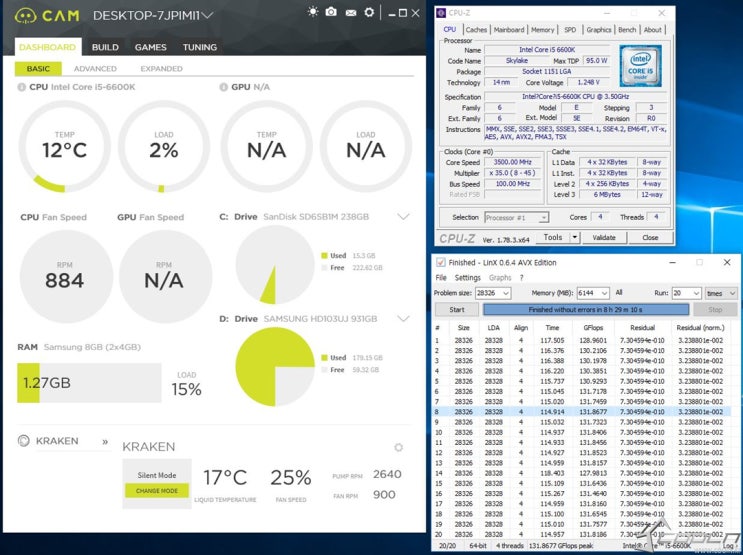Click the CPU load gauge 2%
The height and width of the screenshot is (555, 743).
164,147
